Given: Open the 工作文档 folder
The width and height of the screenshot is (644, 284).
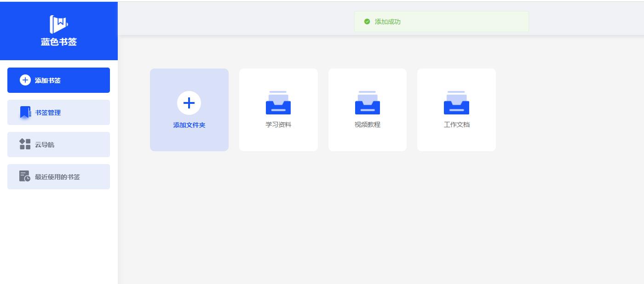Looking at the screenshot, I should (x=456, y=110).
